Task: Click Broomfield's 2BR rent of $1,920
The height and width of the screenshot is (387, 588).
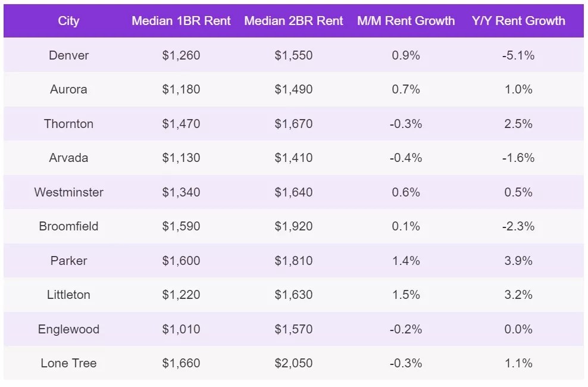Action: [293, 226]
